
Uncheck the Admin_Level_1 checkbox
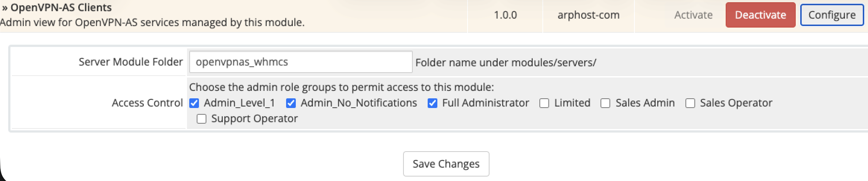point(194,103)
